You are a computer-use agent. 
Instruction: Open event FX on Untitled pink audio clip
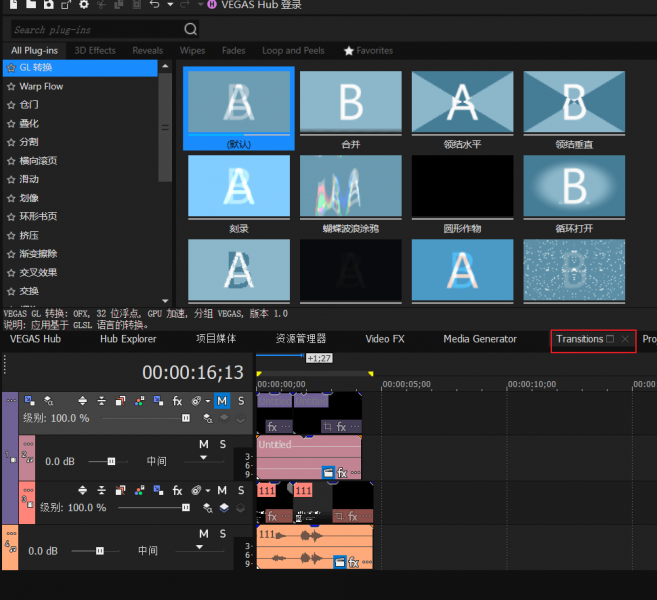click(x=341, y=472)
